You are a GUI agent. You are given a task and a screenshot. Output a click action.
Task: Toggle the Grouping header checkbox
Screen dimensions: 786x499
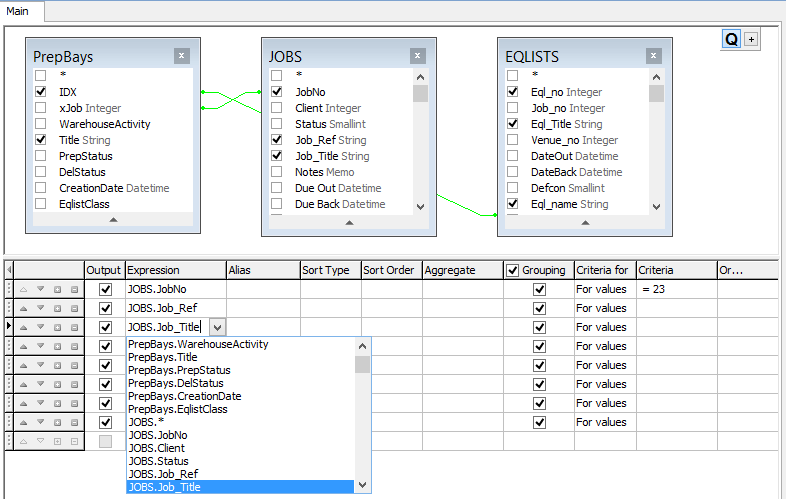click(x=513, y=270)
